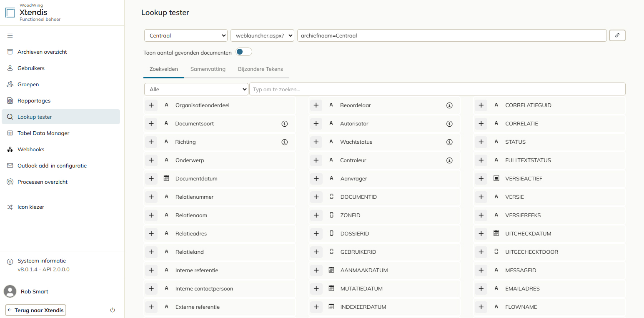The image size is (644, 318).
Task: Open the weblauncher.aspx? dropdown
Action: 262,35
